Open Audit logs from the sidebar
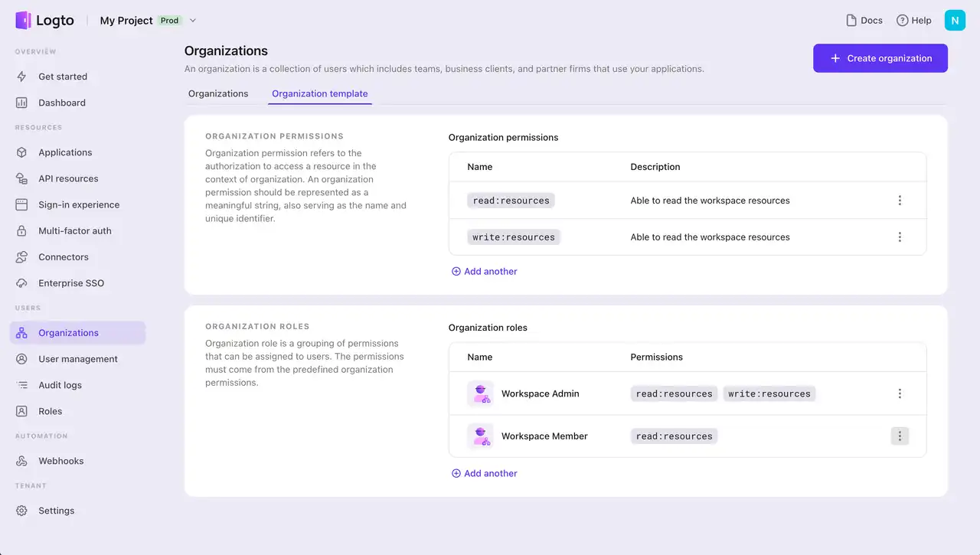Image resolution: width=980 pixels, height=555 pixels. click(x=61, y=384)
